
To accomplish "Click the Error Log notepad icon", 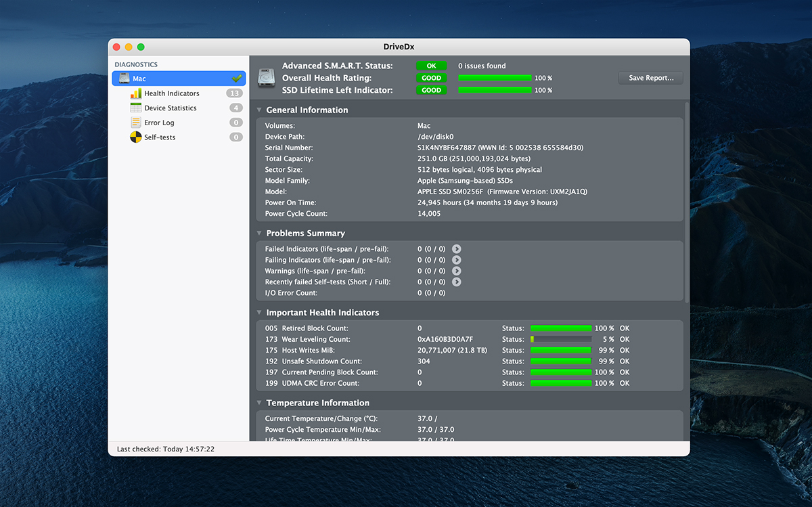I will [135, 123].
